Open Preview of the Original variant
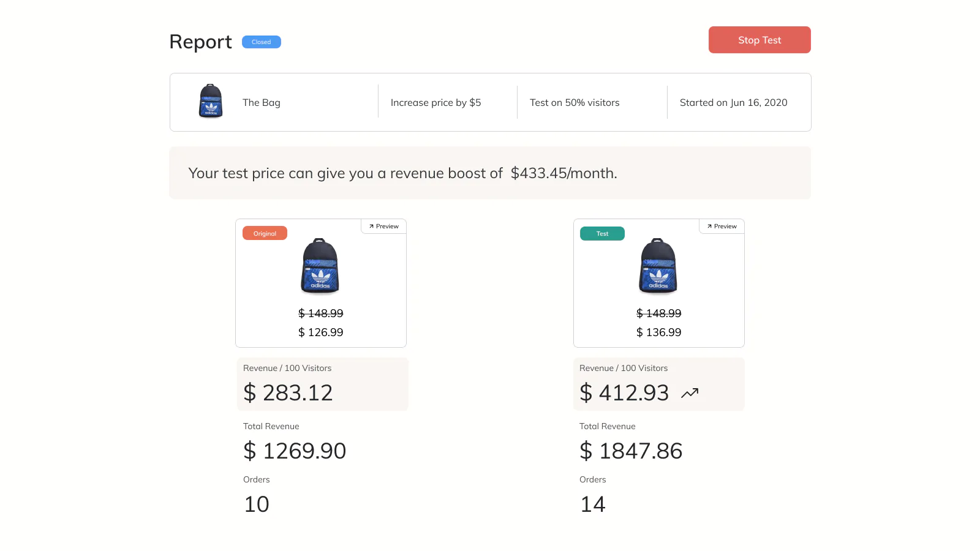Screen dimensions: 980x551 pyautogui.click(x=383, y=226)
